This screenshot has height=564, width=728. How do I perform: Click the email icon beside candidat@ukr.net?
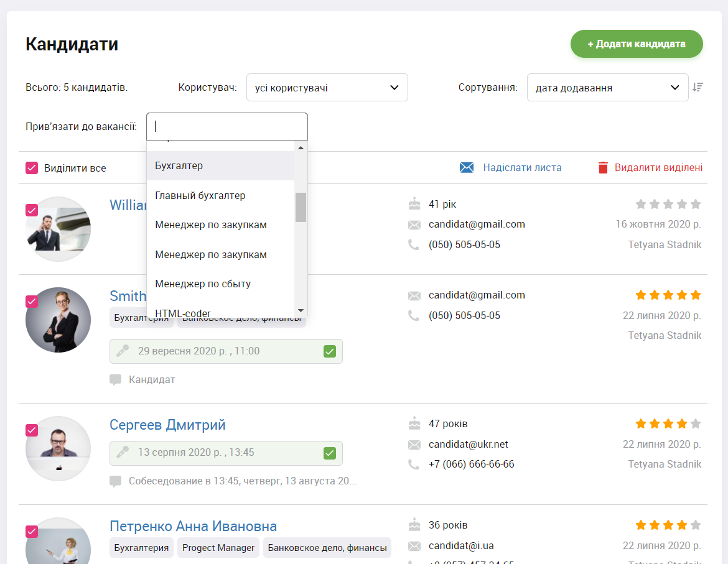(414, 444)
